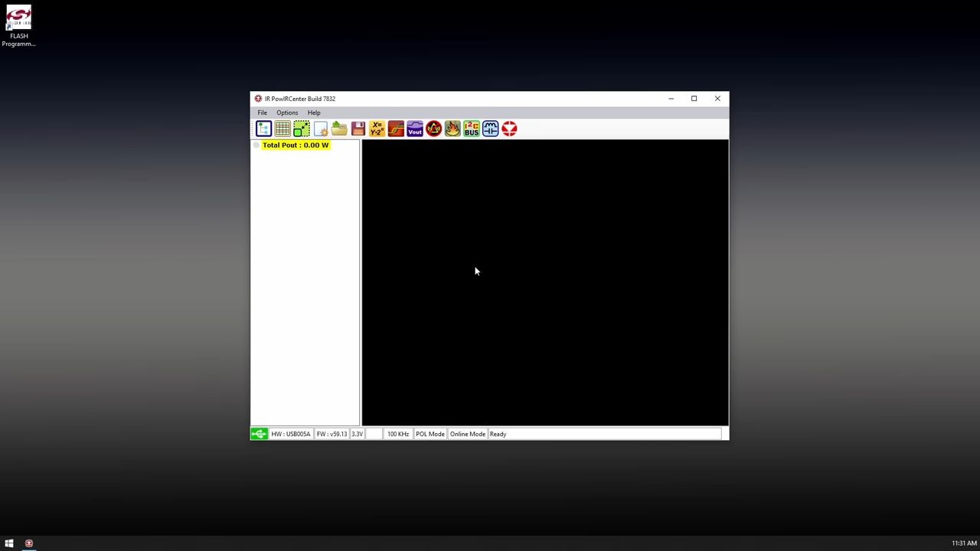Open the Options menu

[x=287, y=112]
